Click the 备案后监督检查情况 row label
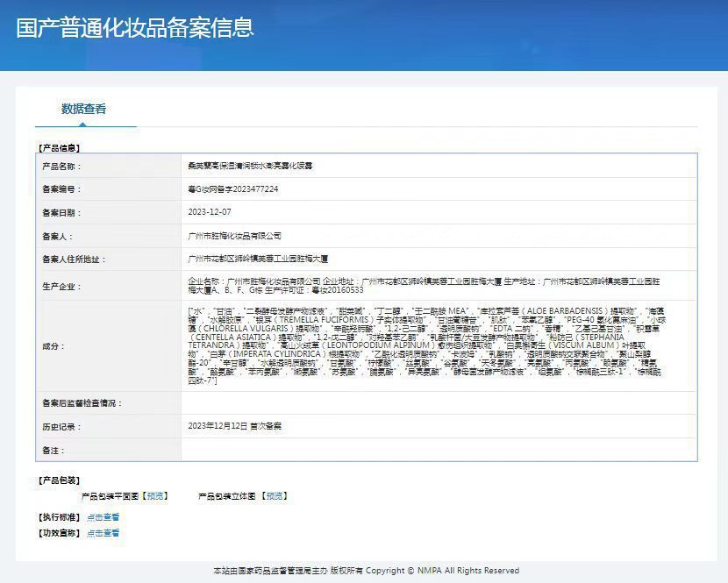The width and height of the screenshot is (728, 583). pyautogui.click(x=82, y=403)
